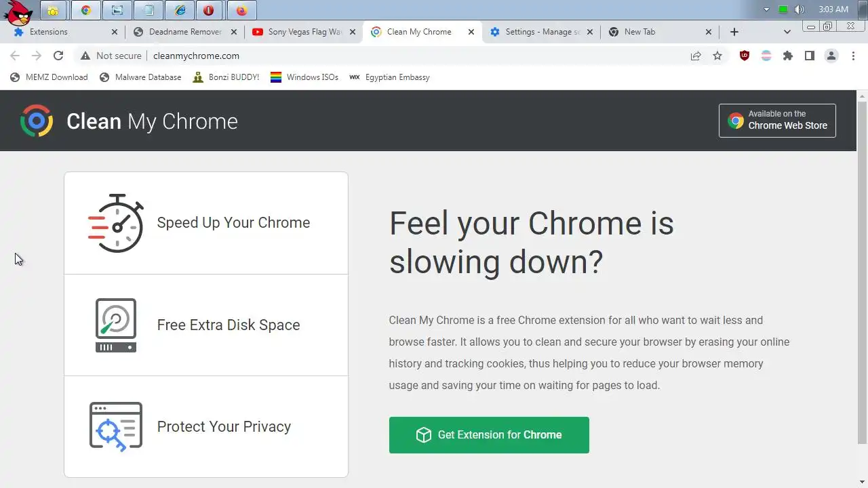
Task: Close the New Tab tab
Action: (x=709, y=32)
